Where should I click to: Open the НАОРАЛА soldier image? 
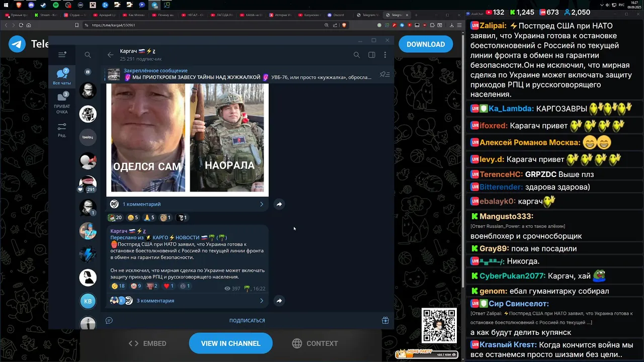[x=226, y=138]
